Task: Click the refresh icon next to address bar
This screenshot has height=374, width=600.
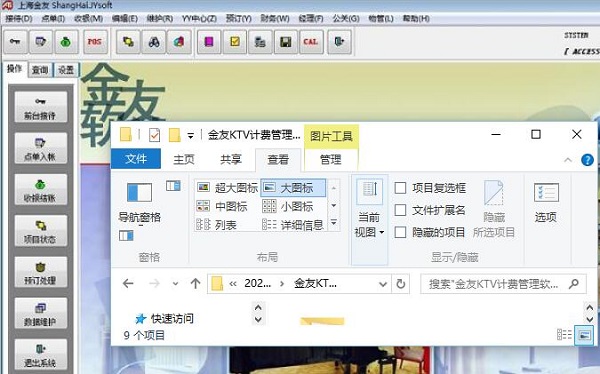Action: tap(401, 284)
